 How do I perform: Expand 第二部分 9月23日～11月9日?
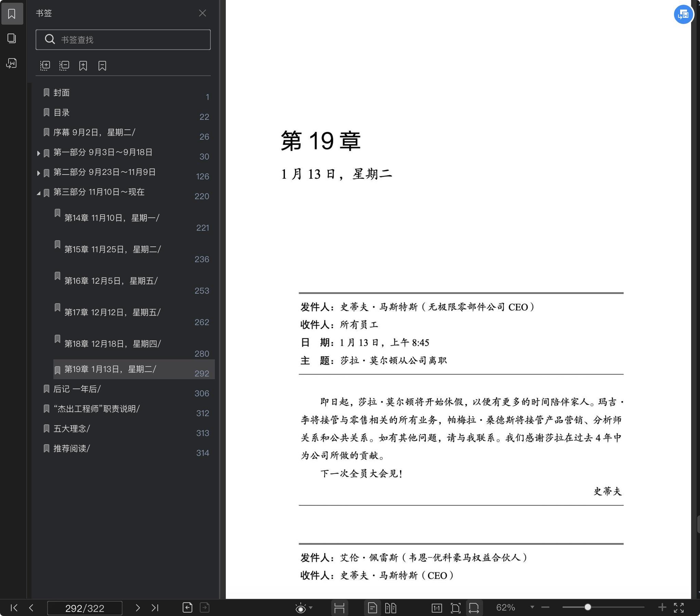pyautogui.click(x=38, y=173)
